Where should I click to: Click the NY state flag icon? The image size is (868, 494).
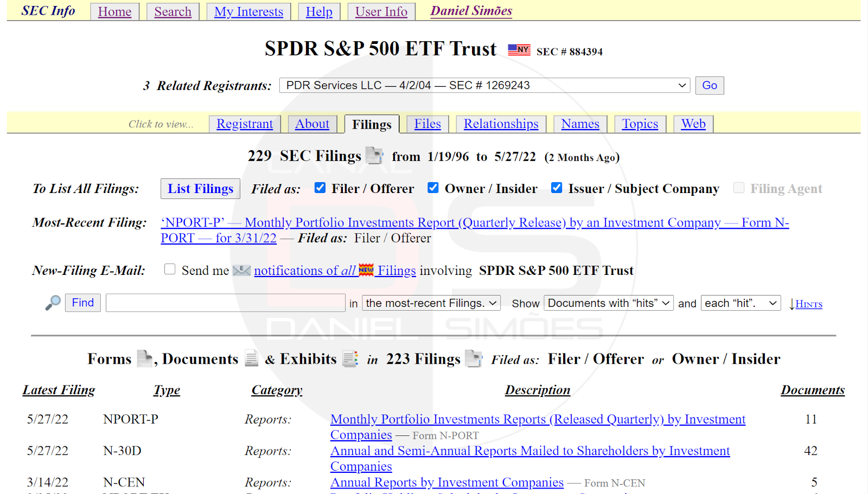coord(519,50)
